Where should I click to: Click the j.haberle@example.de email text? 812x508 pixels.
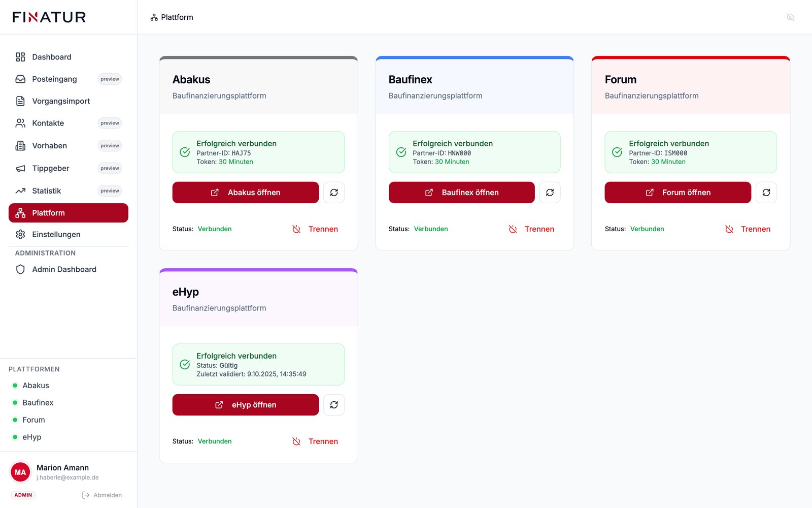(67, 478)
